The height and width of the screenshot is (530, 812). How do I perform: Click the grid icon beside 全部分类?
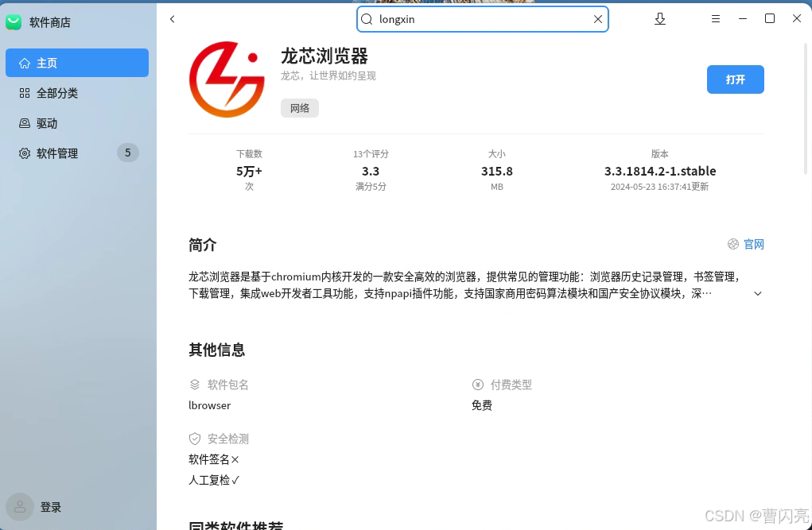(25, 93)
